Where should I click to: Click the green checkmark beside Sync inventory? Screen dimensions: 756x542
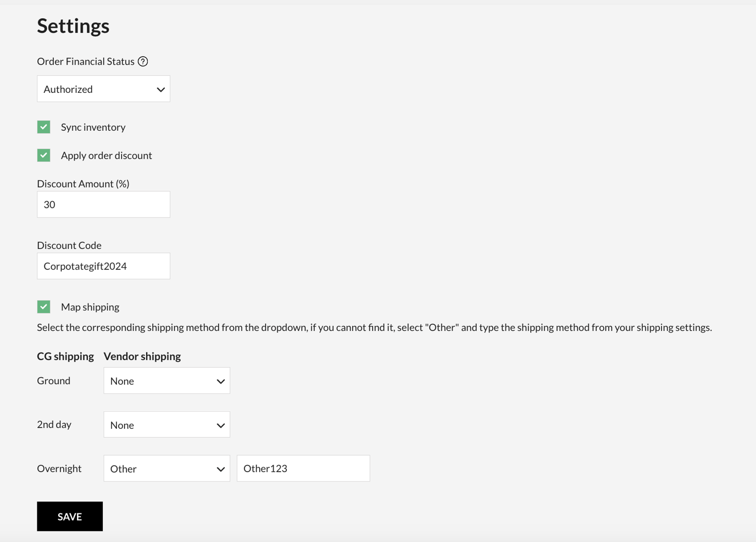(x=43, y=126)
